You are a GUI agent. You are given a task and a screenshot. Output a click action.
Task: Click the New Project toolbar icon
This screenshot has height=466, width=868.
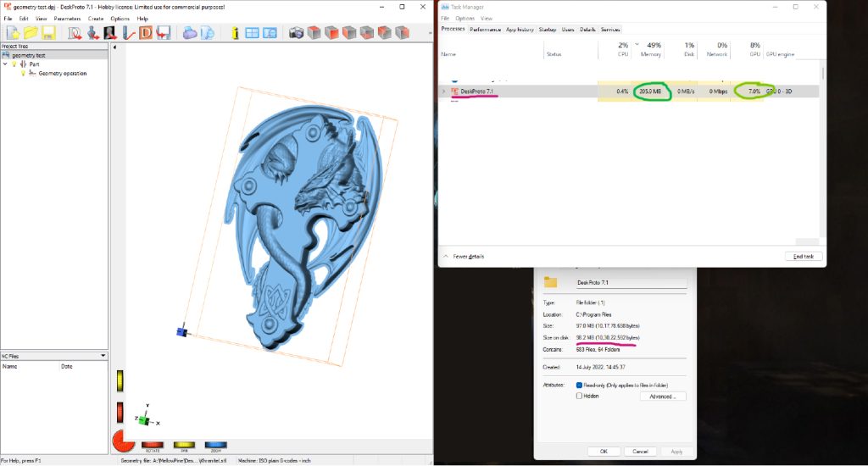pyautogui.click(x=13, y=33)
